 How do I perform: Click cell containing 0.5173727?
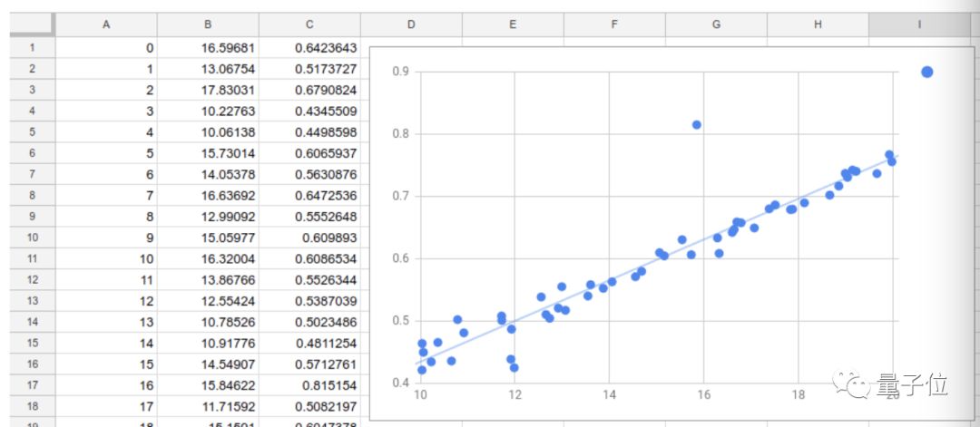309,69
